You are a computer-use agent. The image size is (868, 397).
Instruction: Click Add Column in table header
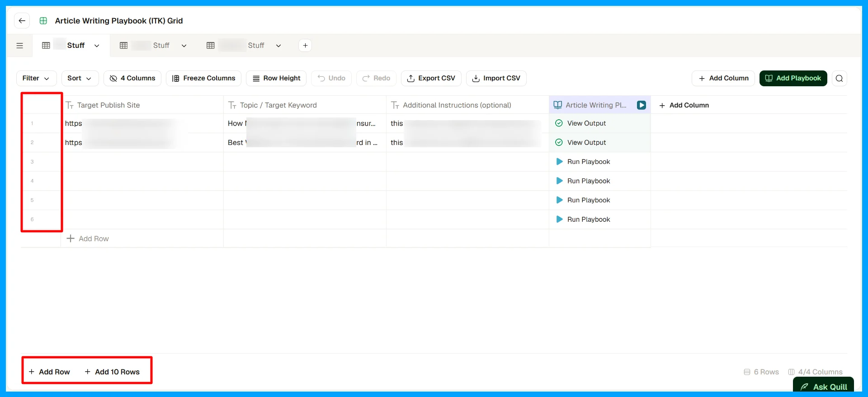point(684,105)
